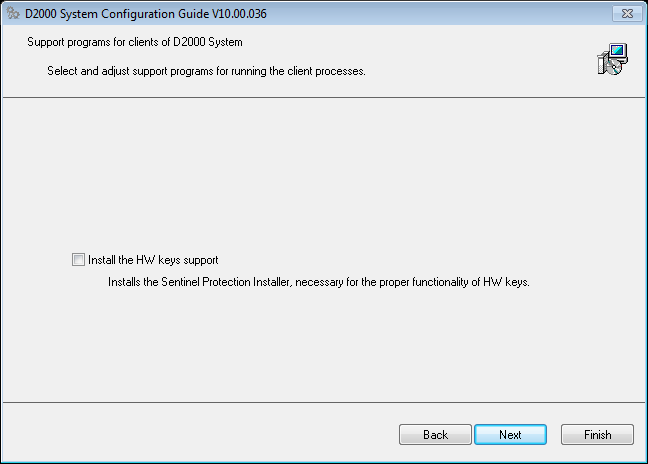Viewport: 648px width, 464px height.
Task: Click the installer computer icon in header
Action: 611,60
